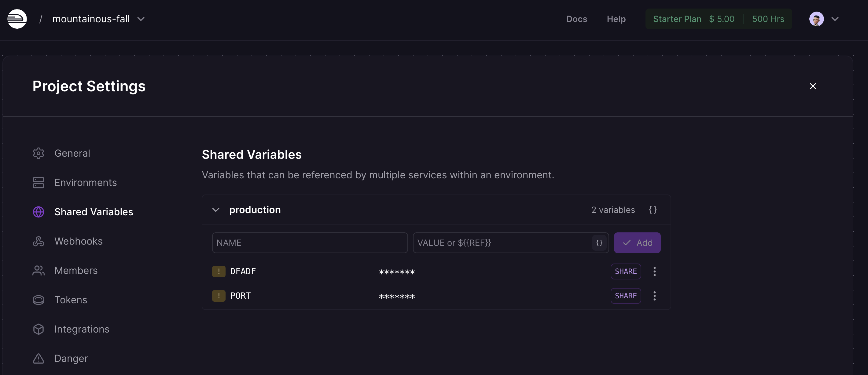Click warning badge next to DFADF
The image size is (868, 375).
(x=219, y=271)
